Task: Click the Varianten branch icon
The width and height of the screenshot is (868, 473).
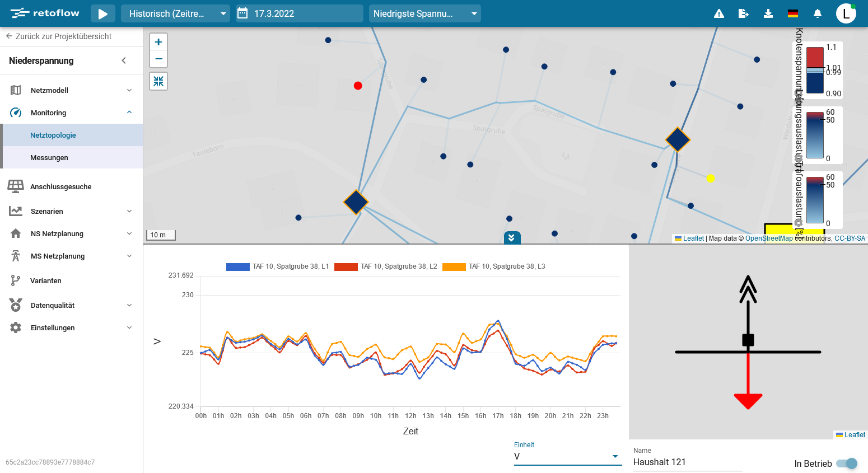Action: click(x=16, y=280)
